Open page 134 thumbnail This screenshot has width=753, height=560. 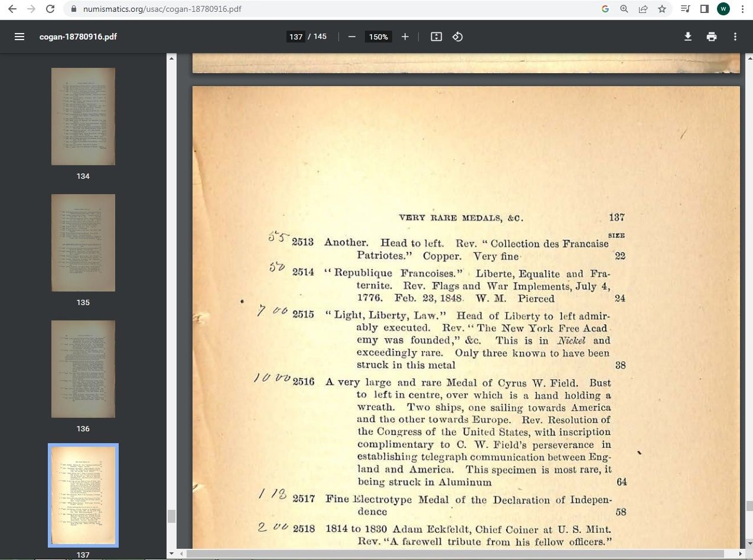tap(83, 116)
